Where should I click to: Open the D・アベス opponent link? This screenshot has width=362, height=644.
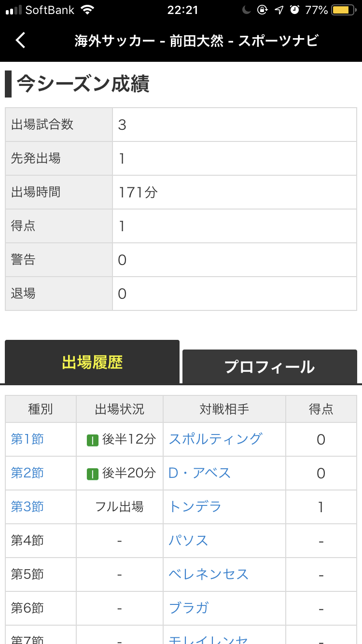tap(200, 473)
